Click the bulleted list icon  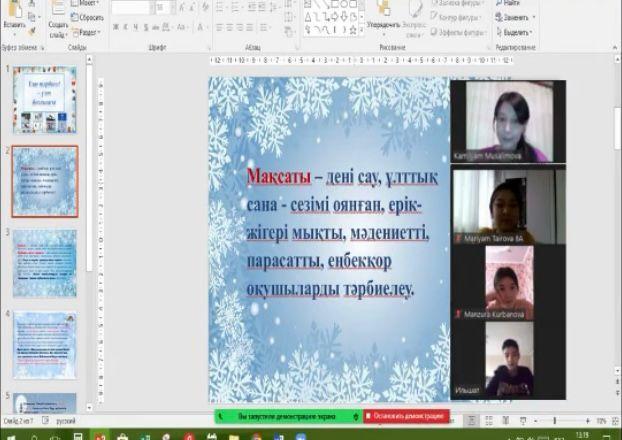pos(221,7)
